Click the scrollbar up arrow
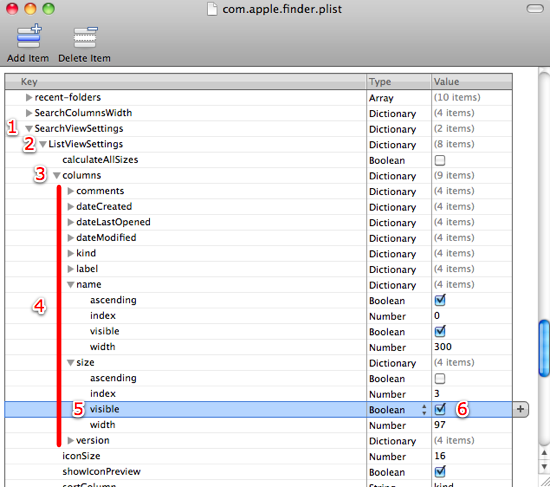550x487 pixels. (x=544, y=453)
